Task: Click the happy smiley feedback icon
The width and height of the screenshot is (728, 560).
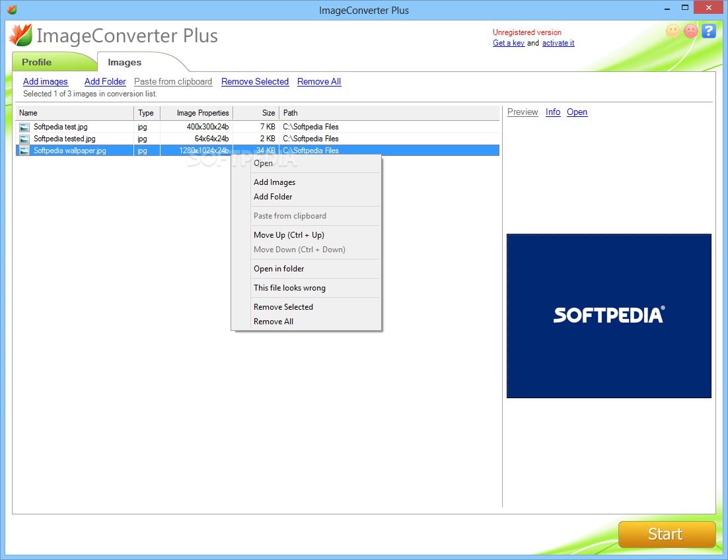Action: pos(673,32)
